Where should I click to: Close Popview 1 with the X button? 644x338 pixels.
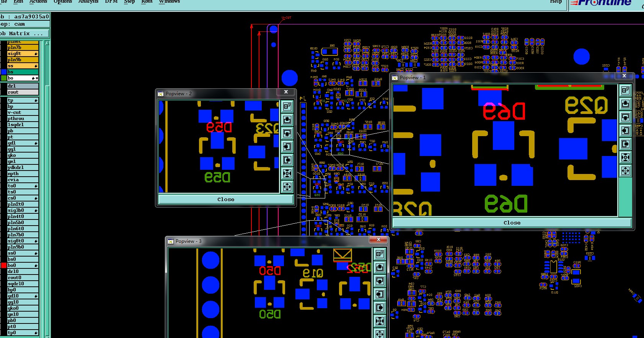(x=624, y=76)
